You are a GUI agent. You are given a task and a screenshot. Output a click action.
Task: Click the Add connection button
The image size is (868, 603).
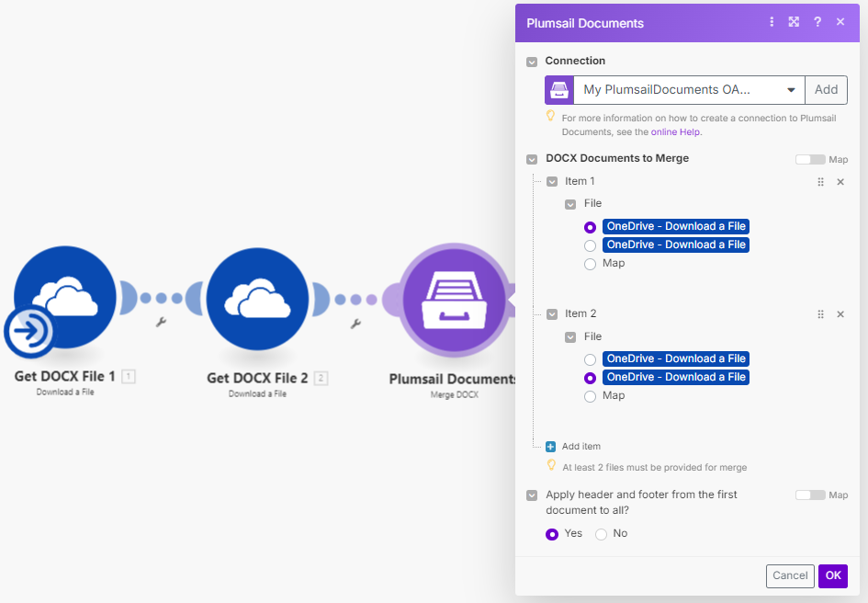(826, 90)
